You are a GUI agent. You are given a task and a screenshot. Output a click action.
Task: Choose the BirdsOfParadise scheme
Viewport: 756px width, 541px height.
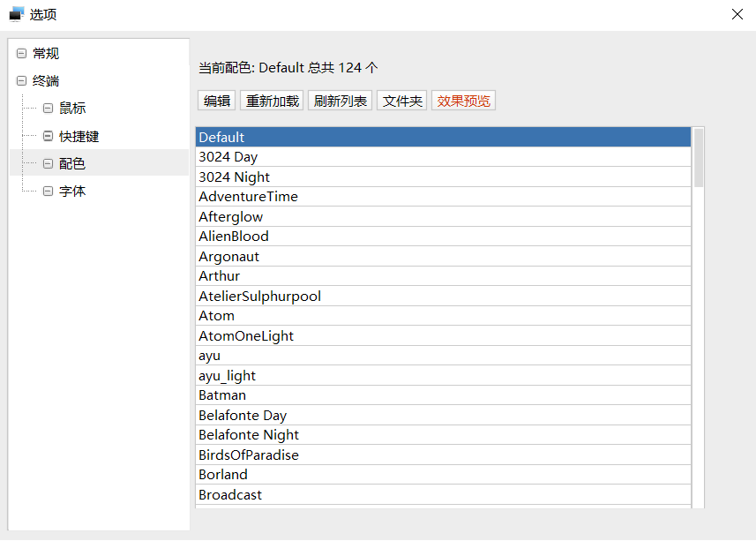pyautogui.click(x=249, y=455)
